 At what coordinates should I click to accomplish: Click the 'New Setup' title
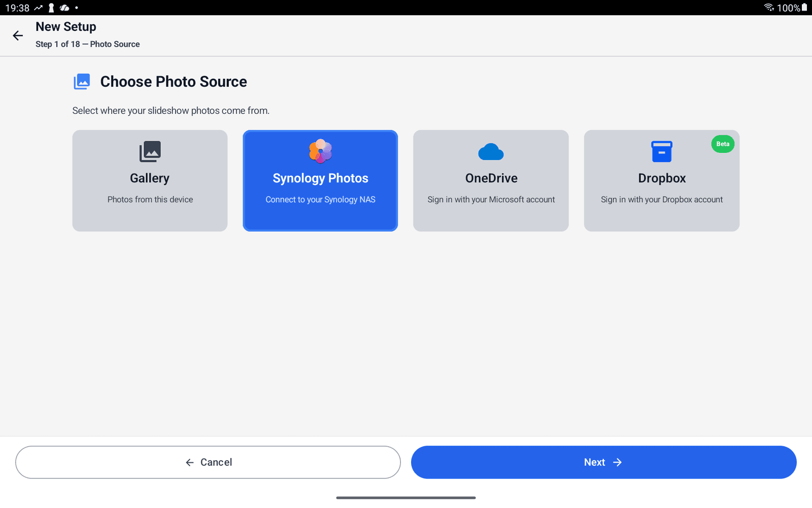click(x=66, y=26)
